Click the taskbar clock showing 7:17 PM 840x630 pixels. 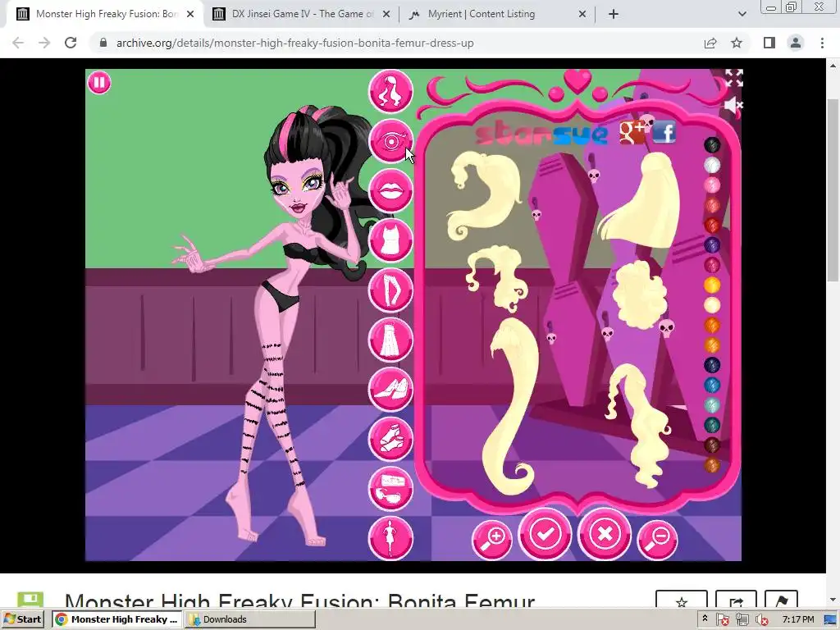pyautogui.click(x=797, y=619)
